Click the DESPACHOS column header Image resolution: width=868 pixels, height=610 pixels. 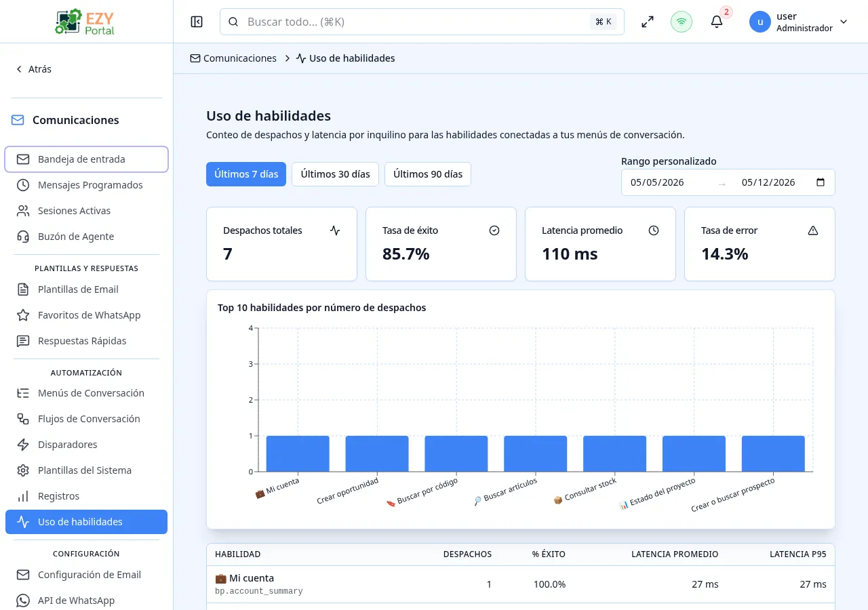[467, 554]
